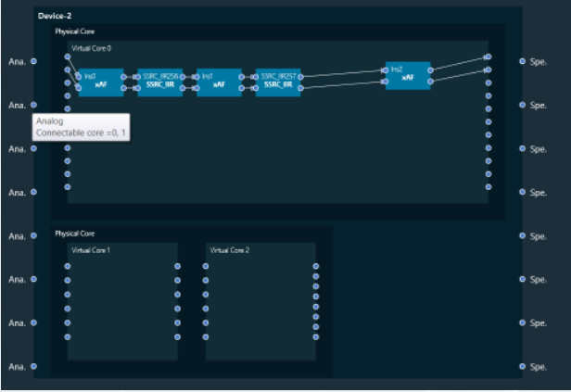The width and height of the screenshot is (571, 392).
Task: Click Virtual Core 1 bottommost input port
Action: coord(68,337)
